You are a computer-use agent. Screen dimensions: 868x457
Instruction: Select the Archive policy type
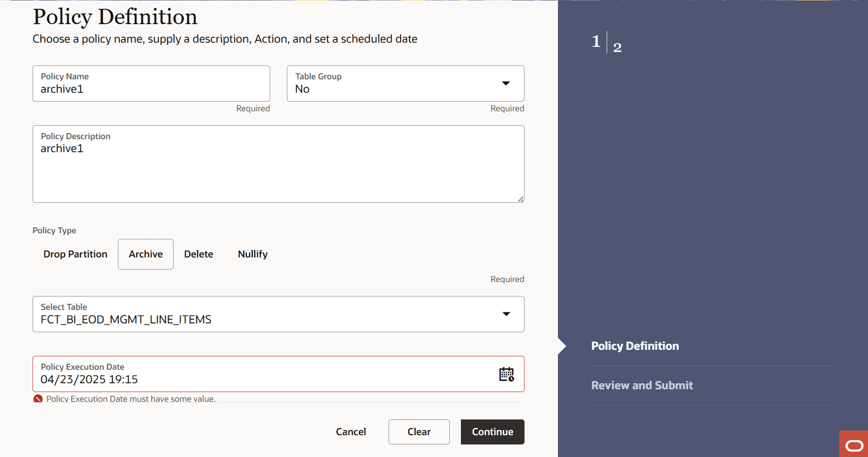click(146, 254)
